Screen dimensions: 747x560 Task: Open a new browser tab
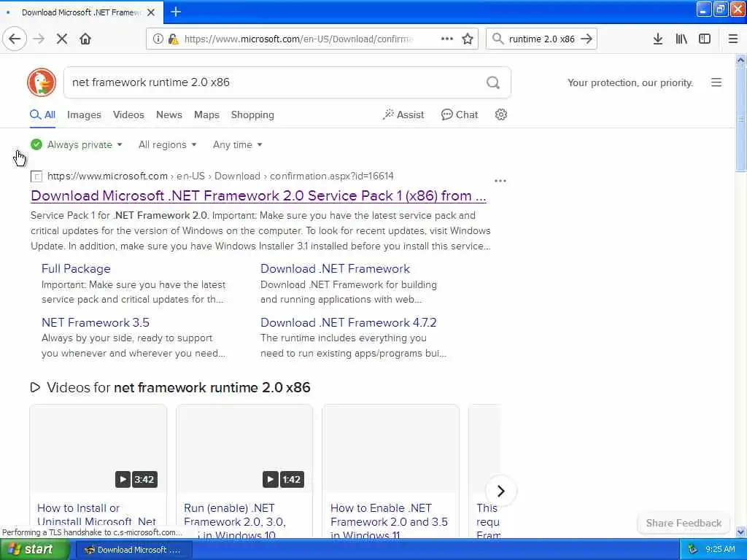click(176, 12)
